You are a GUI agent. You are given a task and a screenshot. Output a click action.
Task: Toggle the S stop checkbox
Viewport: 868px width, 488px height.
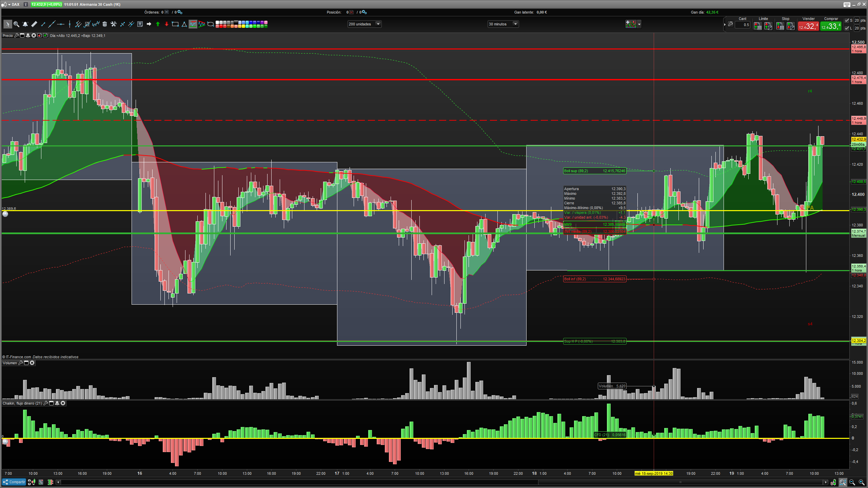(847, 20)
